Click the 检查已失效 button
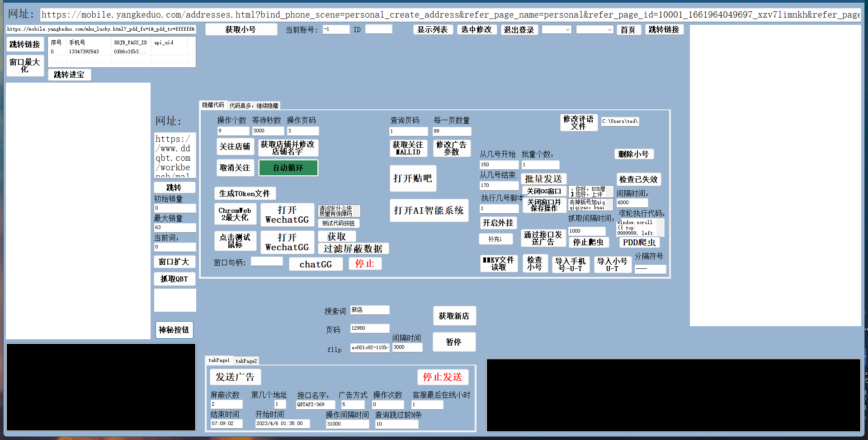This screenshot has height=440, width=868. click(x=638, y=179)
